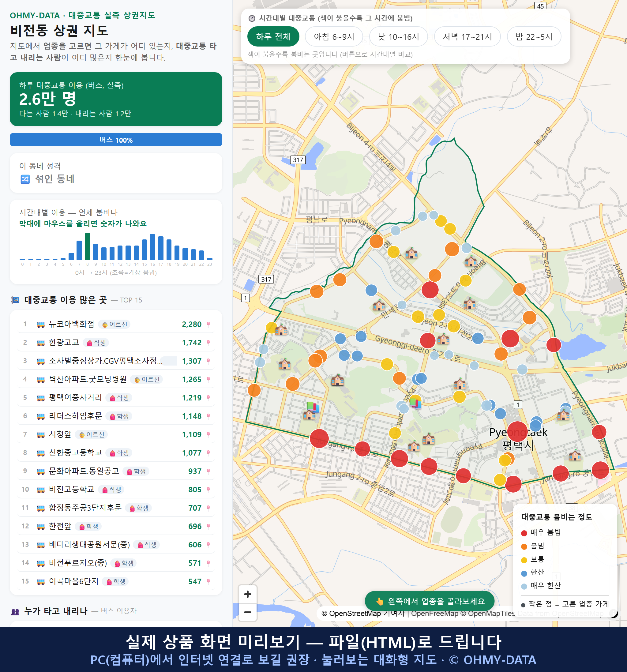Click the pin icon on the 시청앞 row
This screenshot has height=672, width=627.
(208, 435)
